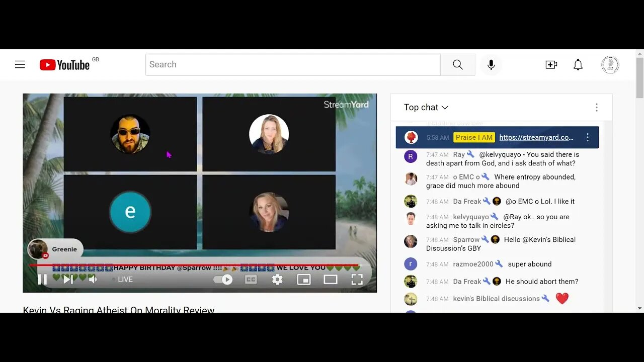
Task: Open the account avatar menu
Action: tap(610, 64)
